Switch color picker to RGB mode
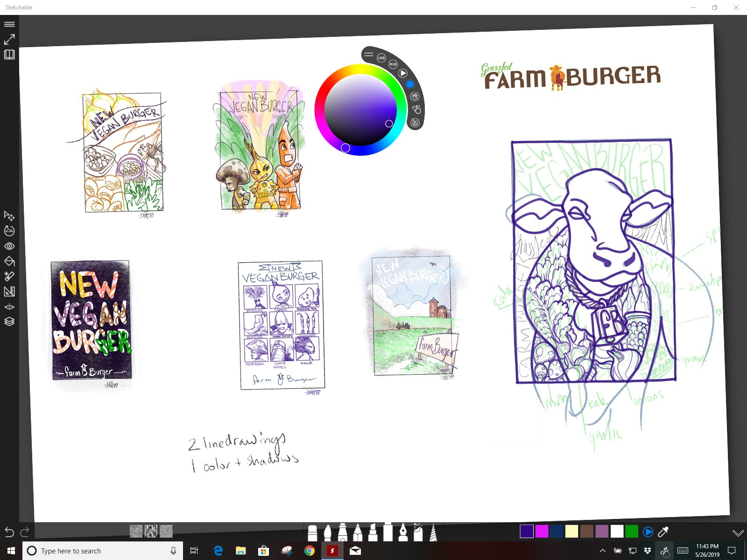This screenshot has height=560, width=747. tap(393, 64)
